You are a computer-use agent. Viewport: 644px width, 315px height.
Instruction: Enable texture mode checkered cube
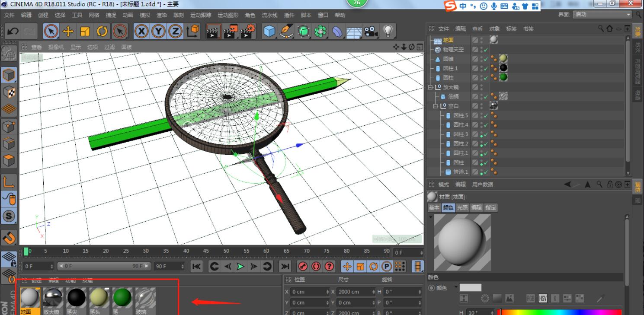point(10,92)
